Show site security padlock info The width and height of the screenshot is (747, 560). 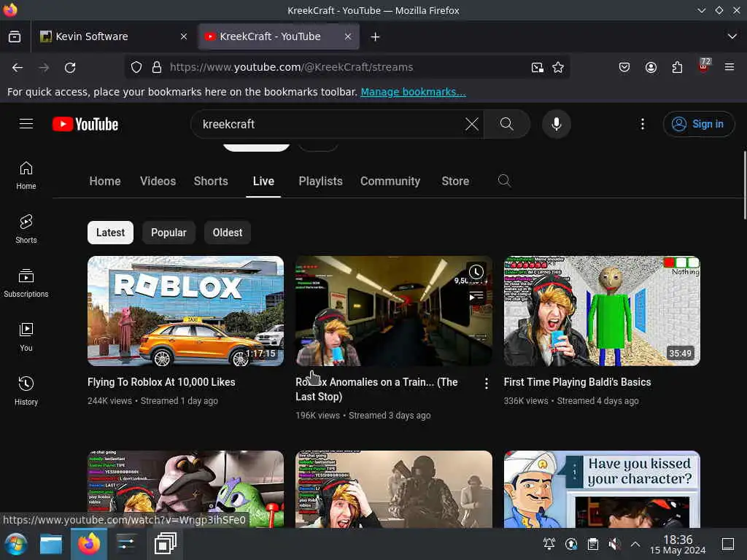157,68
